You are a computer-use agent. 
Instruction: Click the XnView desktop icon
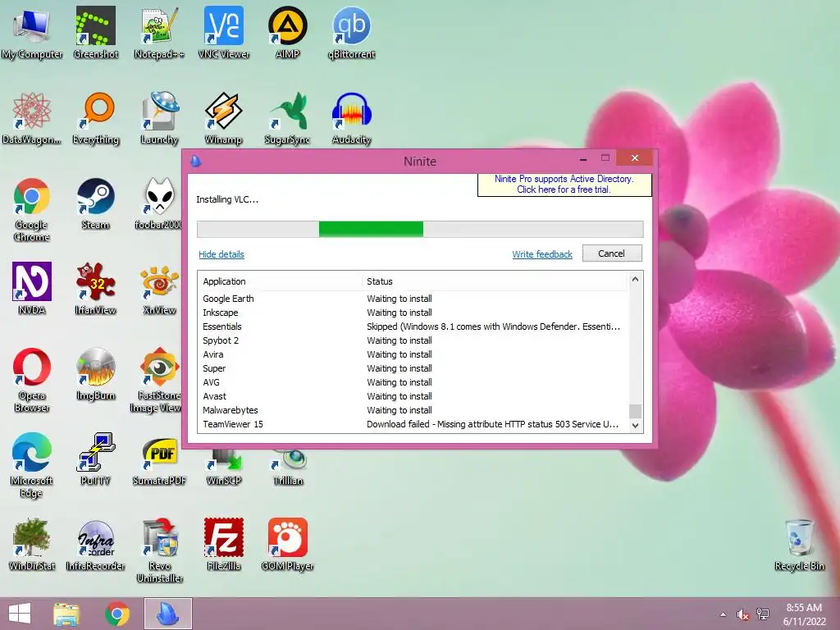click(159, 288)
